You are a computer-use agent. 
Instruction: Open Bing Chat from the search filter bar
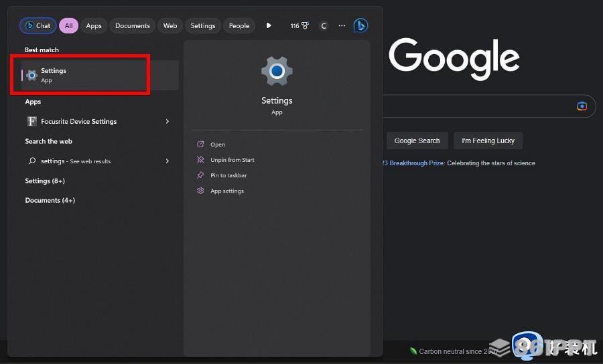tap(38, 25)
